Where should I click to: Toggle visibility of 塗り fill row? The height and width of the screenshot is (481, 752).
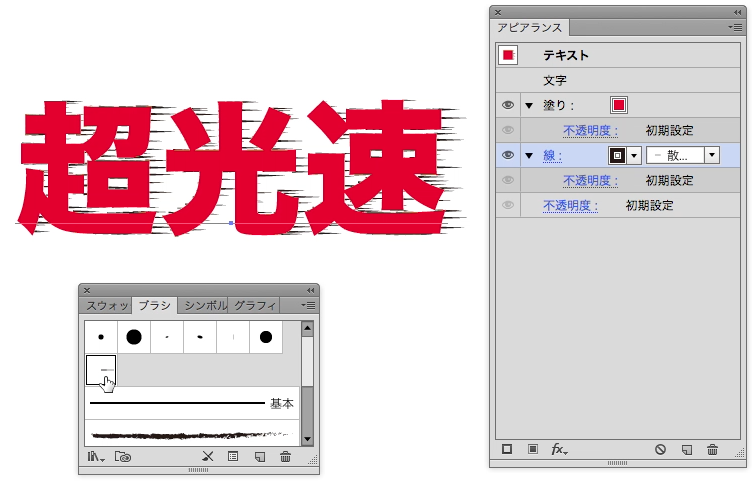(x=508, y=105)
